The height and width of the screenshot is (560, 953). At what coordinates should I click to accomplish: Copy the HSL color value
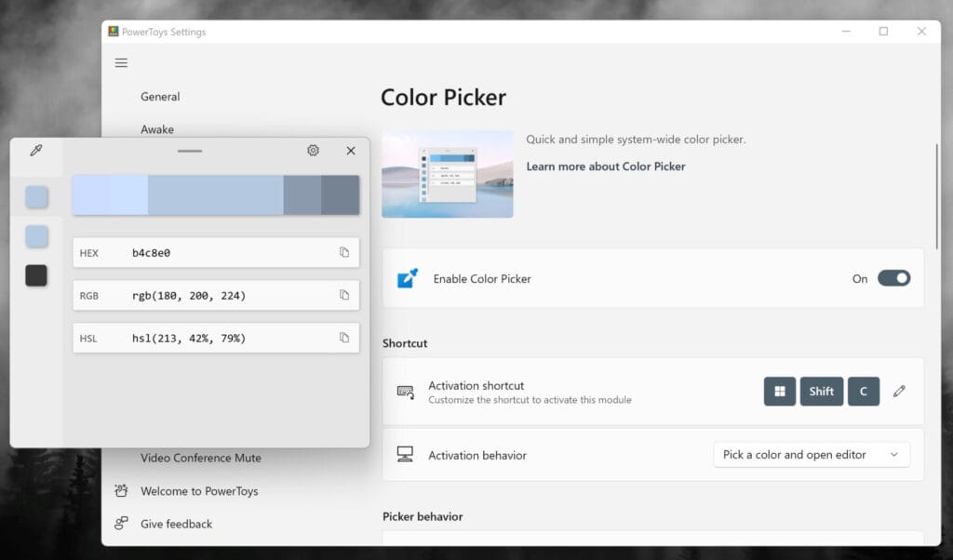344,338
